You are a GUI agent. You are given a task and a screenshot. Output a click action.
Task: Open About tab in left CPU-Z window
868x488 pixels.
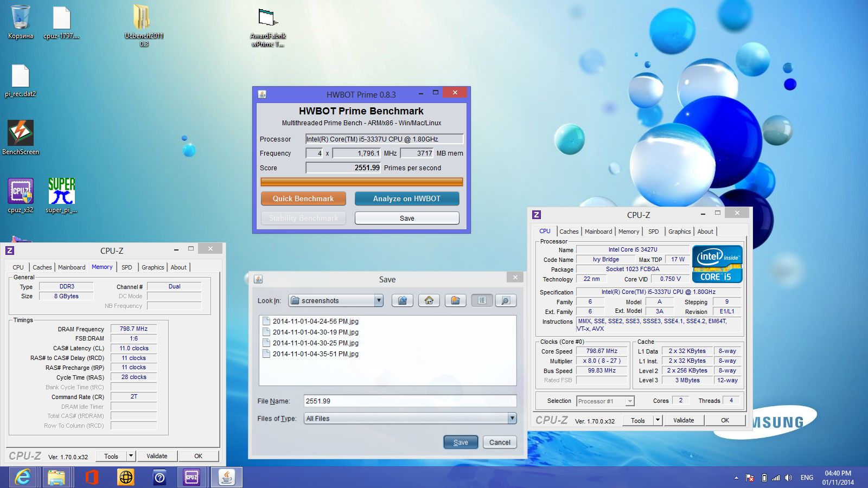(x=178, y=267)
